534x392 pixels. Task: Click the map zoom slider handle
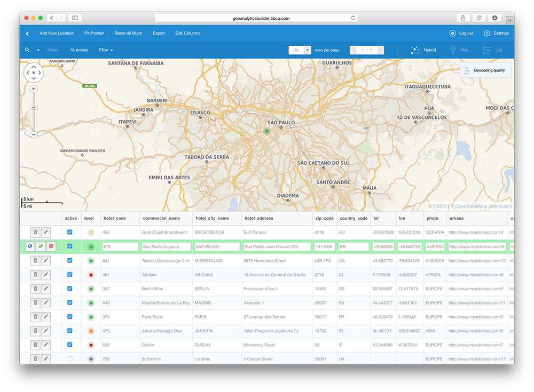(x=34, y=108)
